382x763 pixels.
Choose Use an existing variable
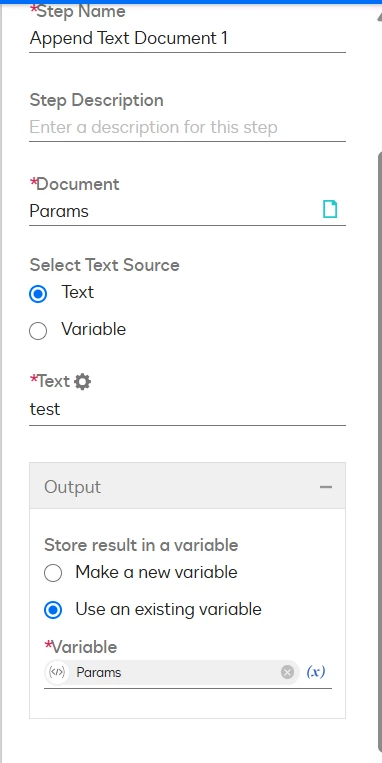[53, 610]
